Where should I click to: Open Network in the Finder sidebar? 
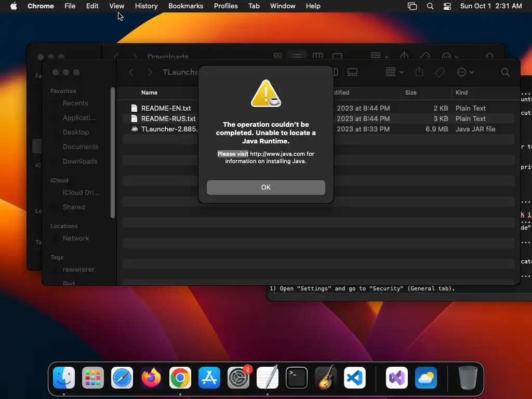pyautogui.click(x=76, y=238)
